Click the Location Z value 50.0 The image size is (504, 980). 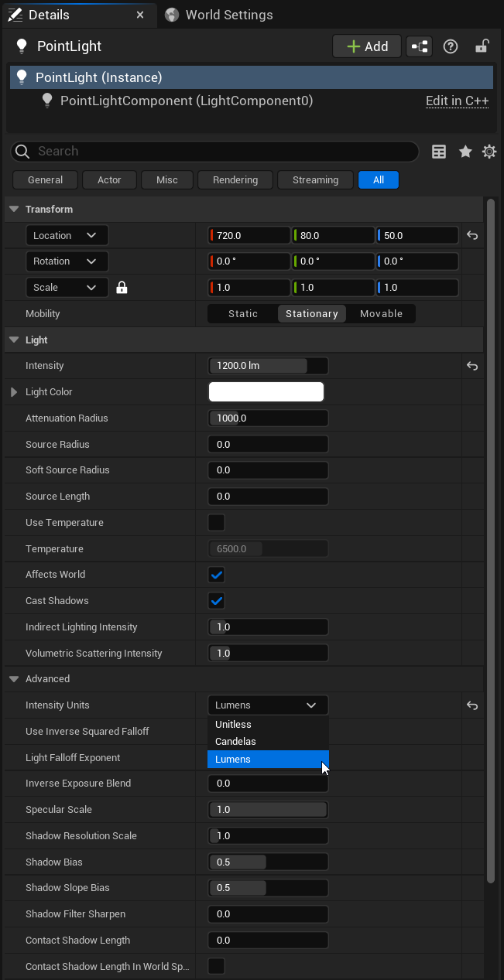click(x=417, y=236)
